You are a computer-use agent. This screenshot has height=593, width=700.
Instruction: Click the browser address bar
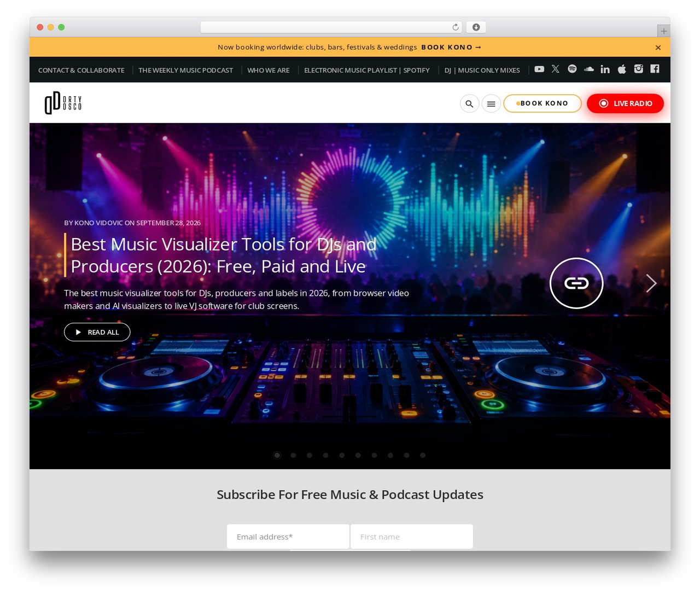point(331,27)
